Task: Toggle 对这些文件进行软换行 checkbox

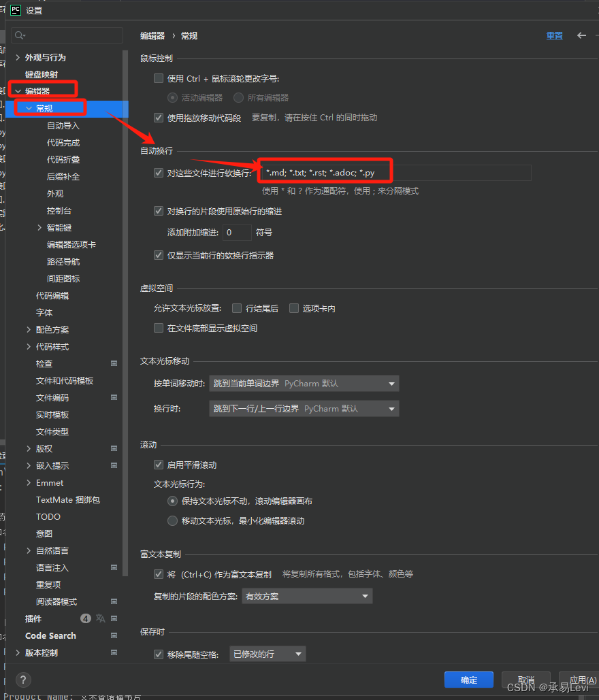Action: click(x=159, y=173)
